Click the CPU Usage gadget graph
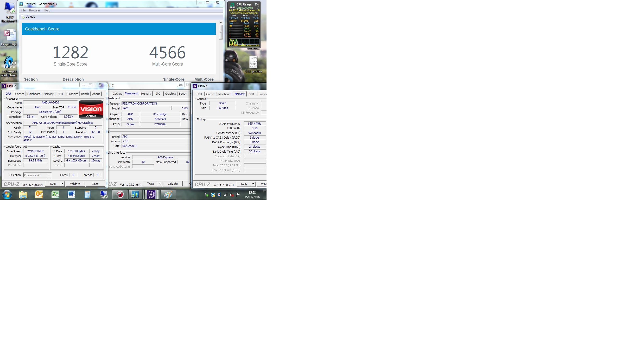The image size is (634, 364). coord(244,42)
